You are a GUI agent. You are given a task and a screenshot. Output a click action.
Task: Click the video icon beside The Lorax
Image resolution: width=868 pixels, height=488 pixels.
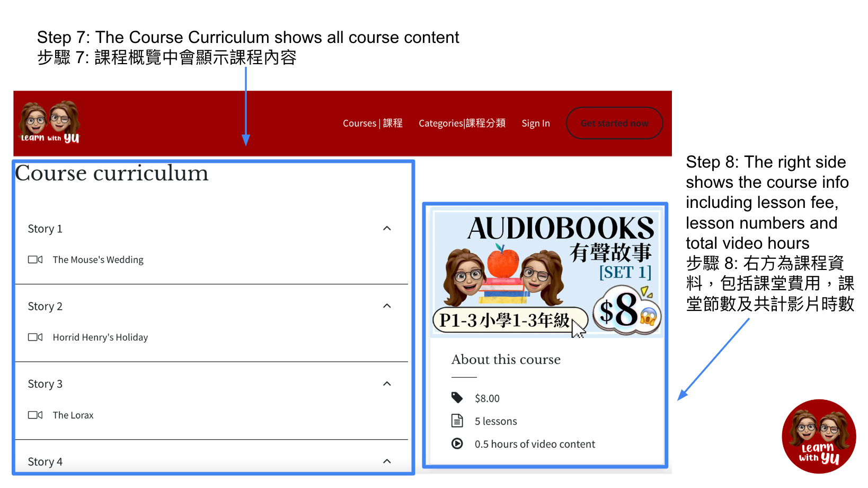coord(36,415)
